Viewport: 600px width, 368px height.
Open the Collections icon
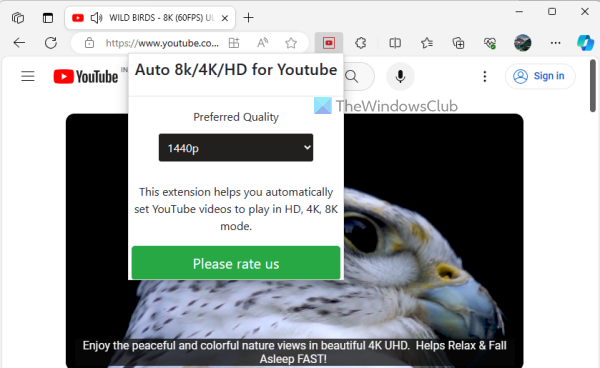[458, 43]
